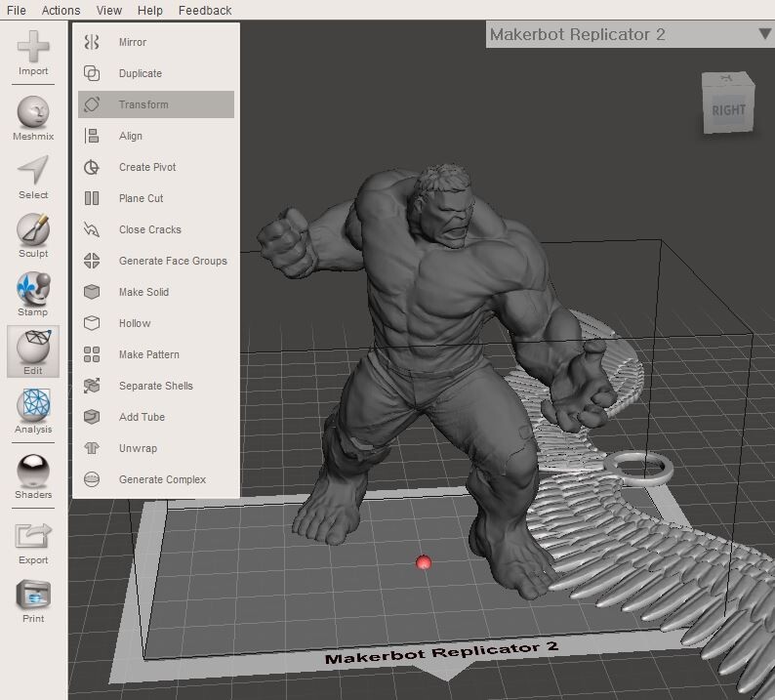
Task: Toggle the Edit tool panel
Action: coord(33,351)
